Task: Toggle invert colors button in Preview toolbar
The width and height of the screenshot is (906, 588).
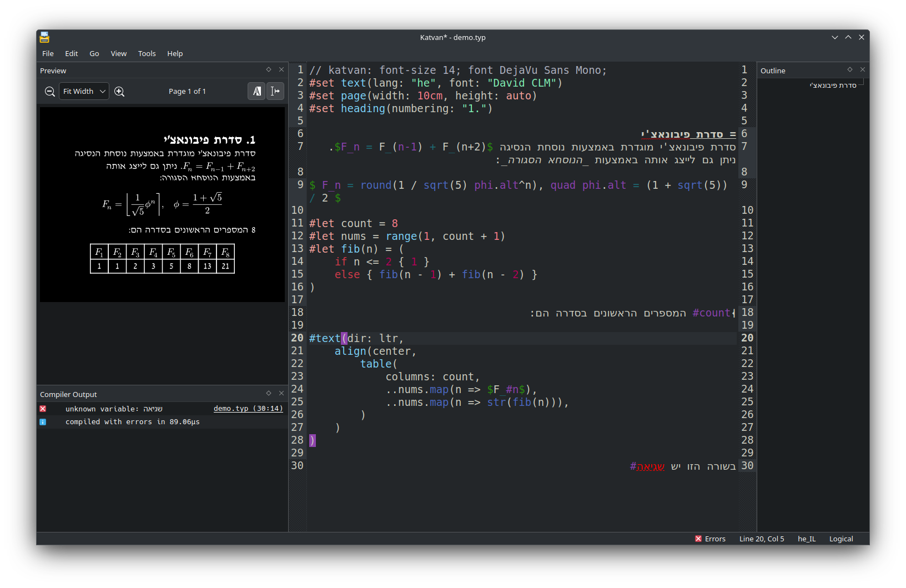Action: tap(256, 92)
